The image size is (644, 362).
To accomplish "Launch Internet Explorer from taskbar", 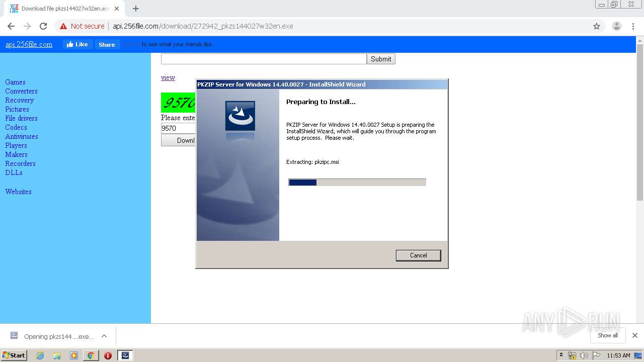I will (40, 355).
